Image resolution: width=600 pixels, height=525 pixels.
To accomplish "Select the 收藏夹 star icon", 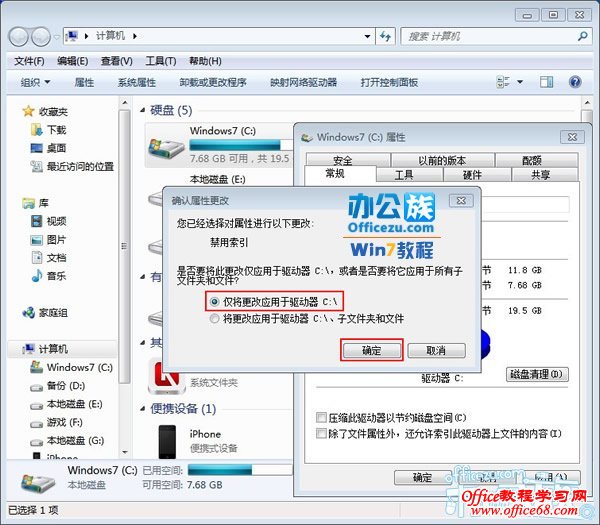I will [x=28, y=111].
